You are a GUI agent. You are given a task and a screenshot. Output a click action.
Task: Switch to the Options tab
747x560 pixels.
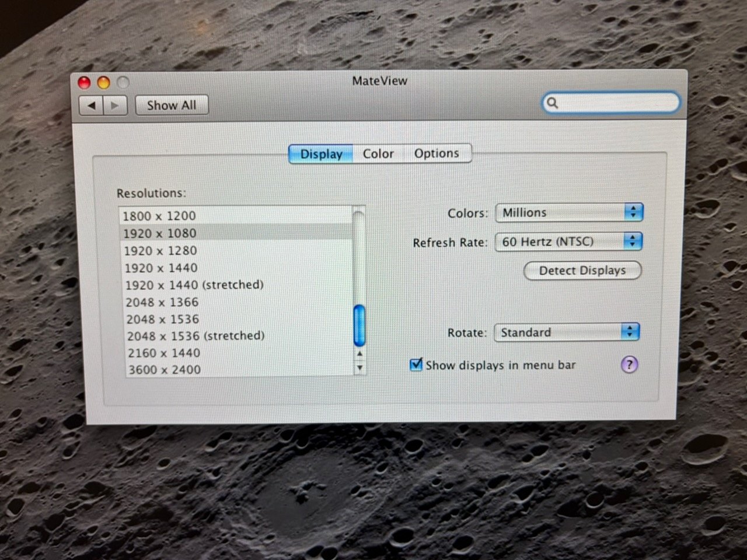click(437, 153)
